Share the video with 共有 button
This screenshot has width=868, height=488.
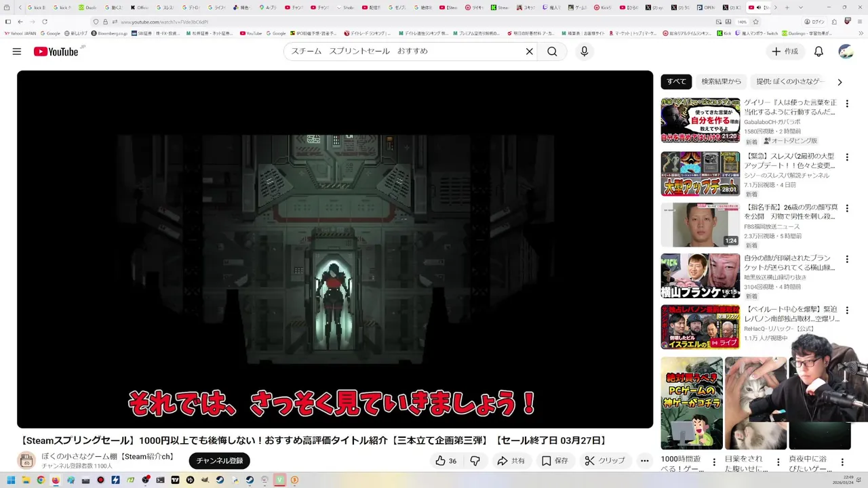(511, 461)
